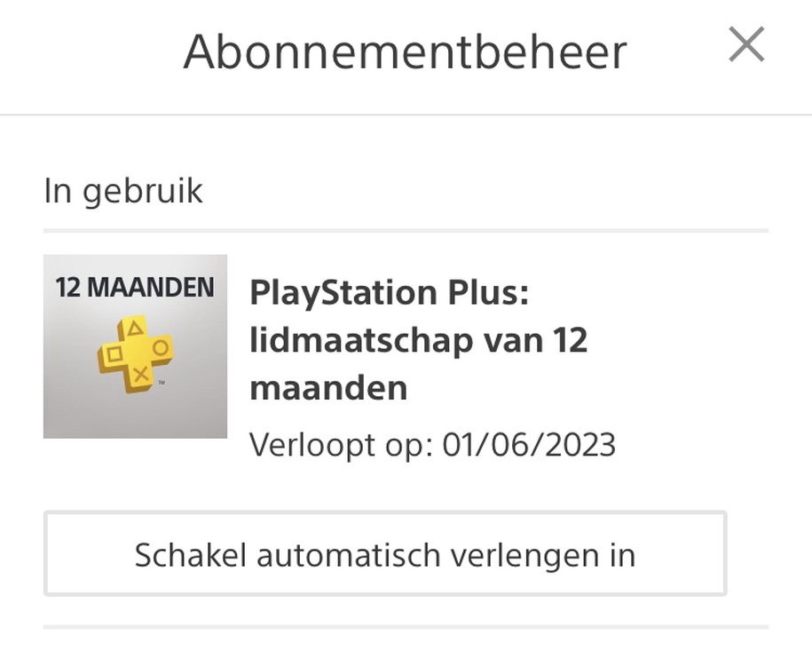This screenshot has height=666, width=812.
Task: Click the circle symbol on the Plus logo
Action: [x=160, y=347]
